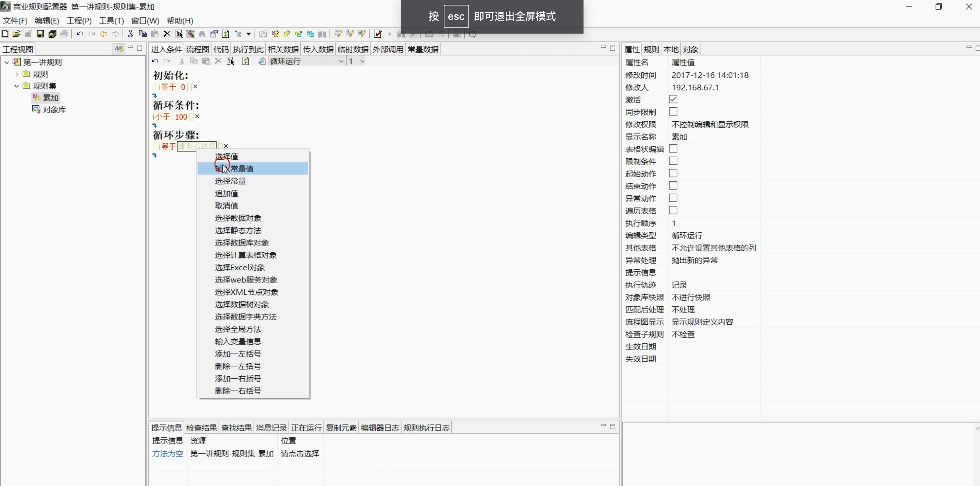Open the number 1 dropdown in editor toolbar
980x486 pixels.
pos(362,61)
